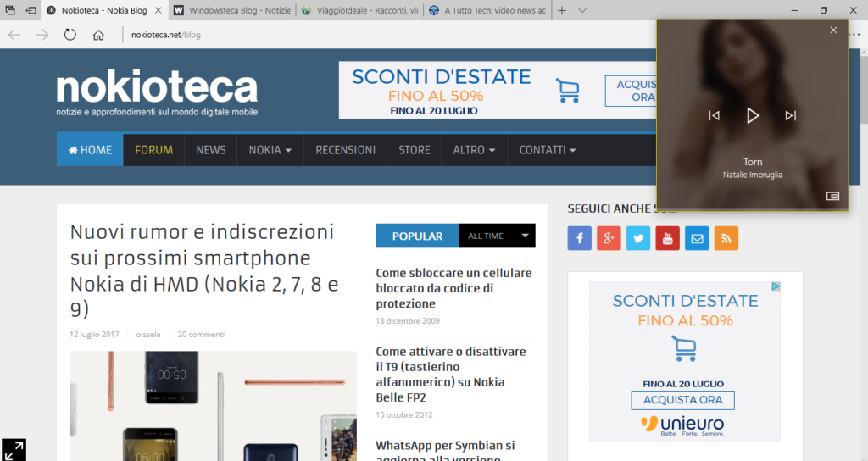Open the 20 commenti link

[x=201, y=334]
